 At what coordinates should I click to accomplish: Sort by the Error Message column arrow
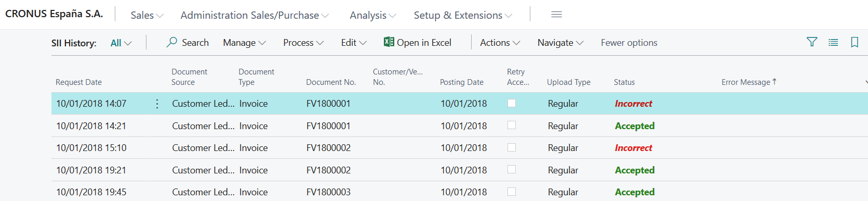pyautogui.click(x=774, y=82)
